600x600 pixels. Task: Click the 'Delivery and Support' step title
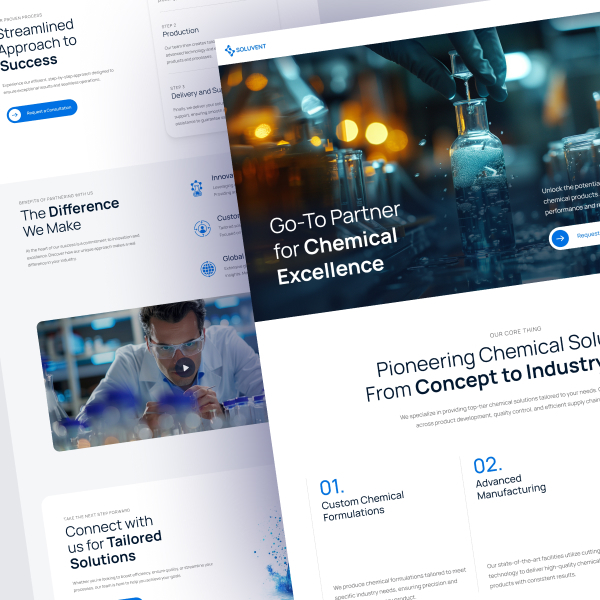[196, 93]
